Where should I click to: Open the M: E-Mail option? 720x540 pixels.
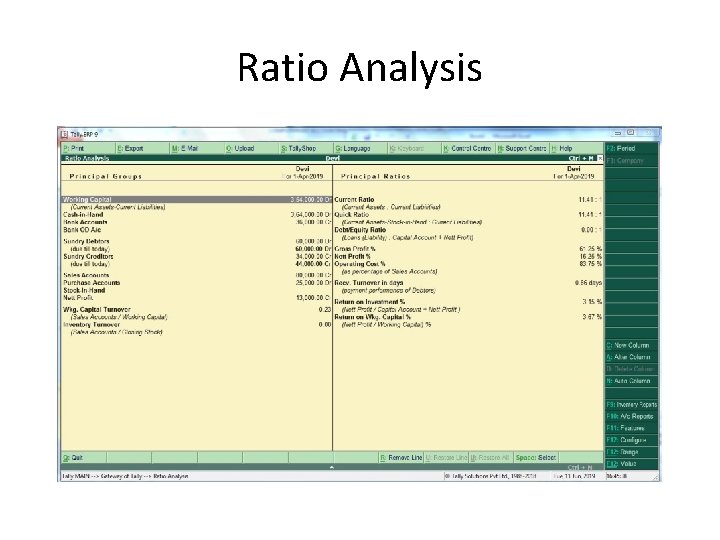[197, 148]
